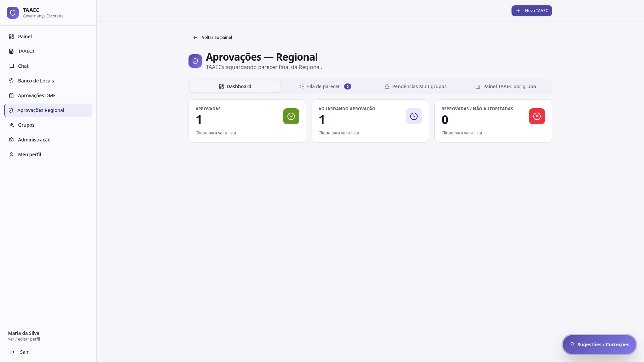
Task: Click the back arrow icon near Voltar
Action: [x=195, y=38]
